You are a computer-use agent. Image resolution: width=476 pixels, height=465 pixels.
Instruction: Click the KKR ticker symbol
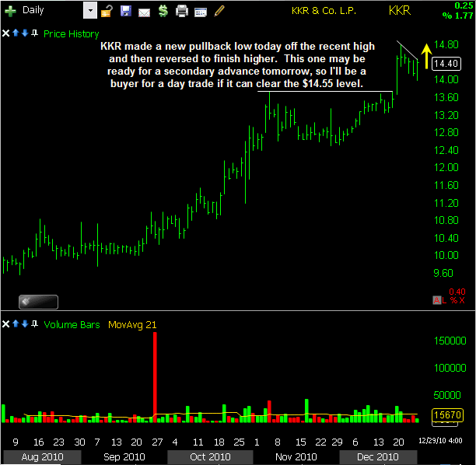click(x=400, y=11)
